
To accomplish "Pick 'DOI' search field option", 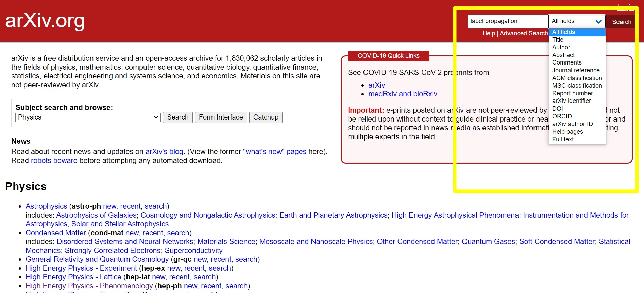I will (x=577, y=109).
